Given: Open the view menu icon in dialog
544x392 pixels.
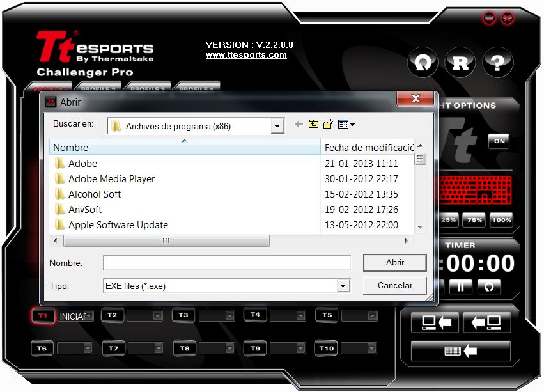Looking at the screenshot, I should [346, 124].
